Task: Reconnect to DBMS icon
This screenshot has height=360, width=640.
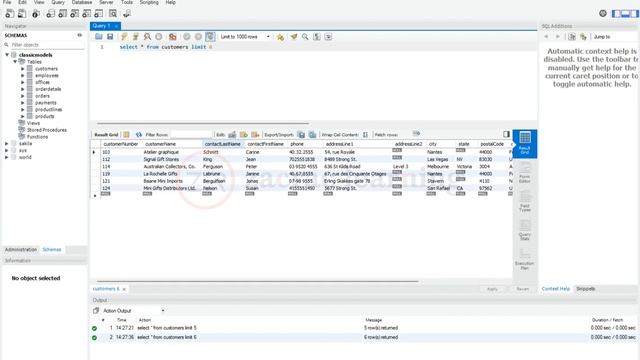Action: coord(127,13)
